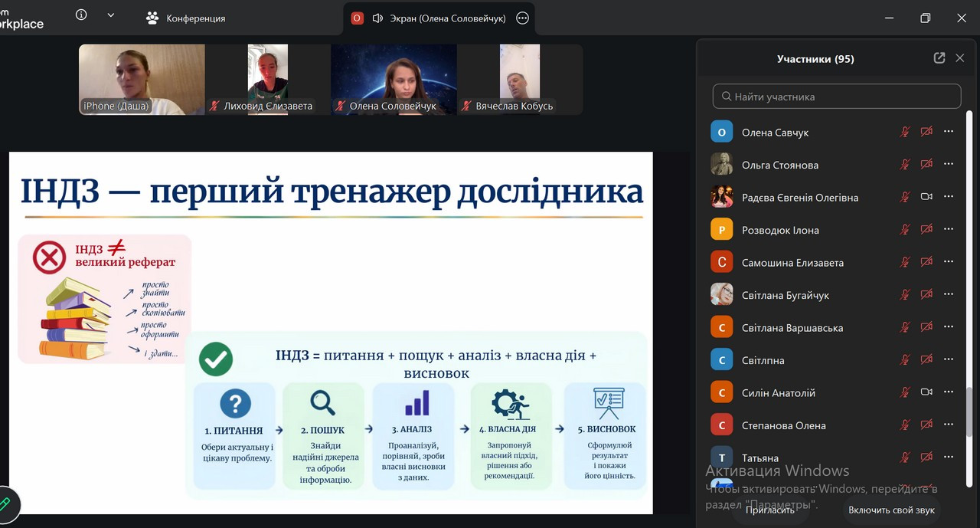Image resolution: width=980 pixels, height=528 pixels.
Task: Select iPhone (Даша) video thumbnail
Action: click(x=142, y=79)
